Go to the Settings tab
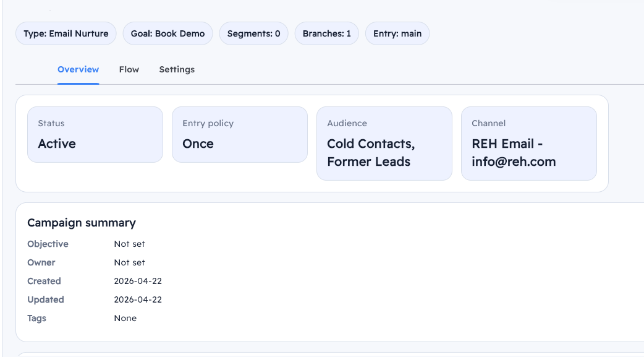The image size is (644, 357). [177, 69]
